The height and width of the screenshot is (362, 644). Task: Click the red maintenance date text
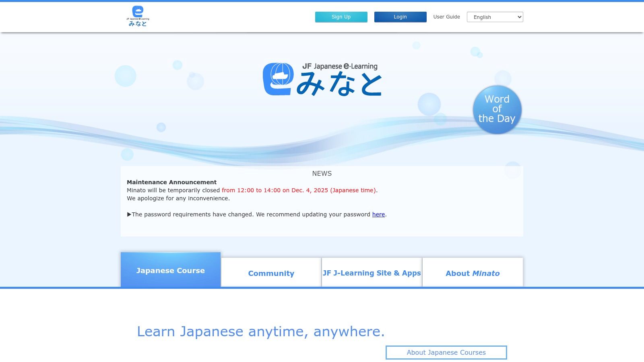[299, 190]
